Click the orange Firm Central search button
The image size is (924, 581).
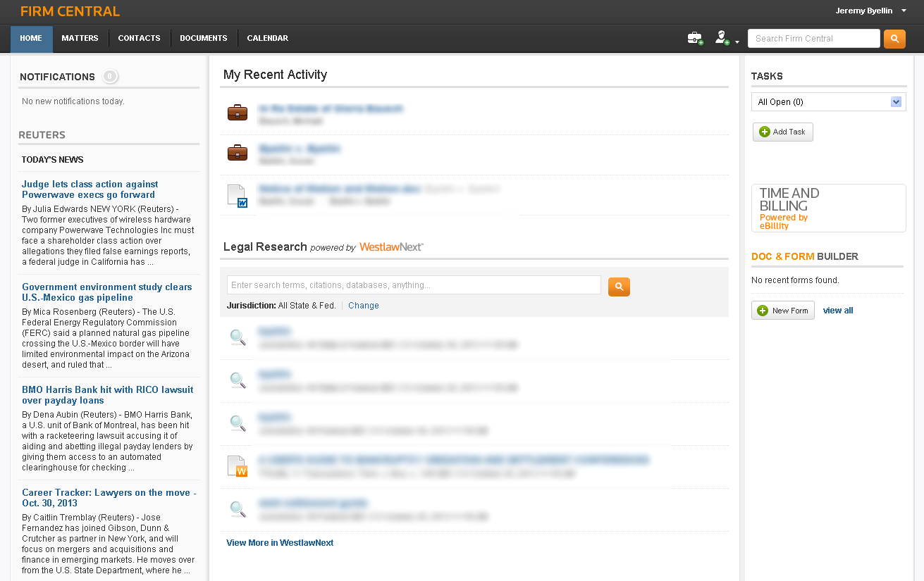pyautogui.click(x=894, y=39)
